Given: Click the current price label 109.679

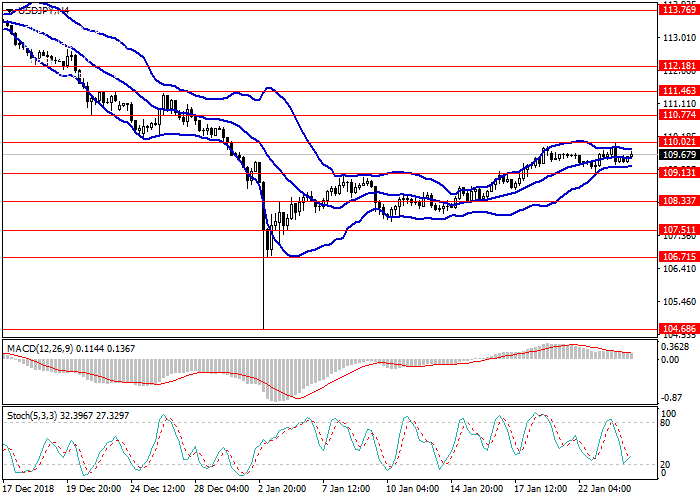Looking at the screenshot, I should coord(679,155).
